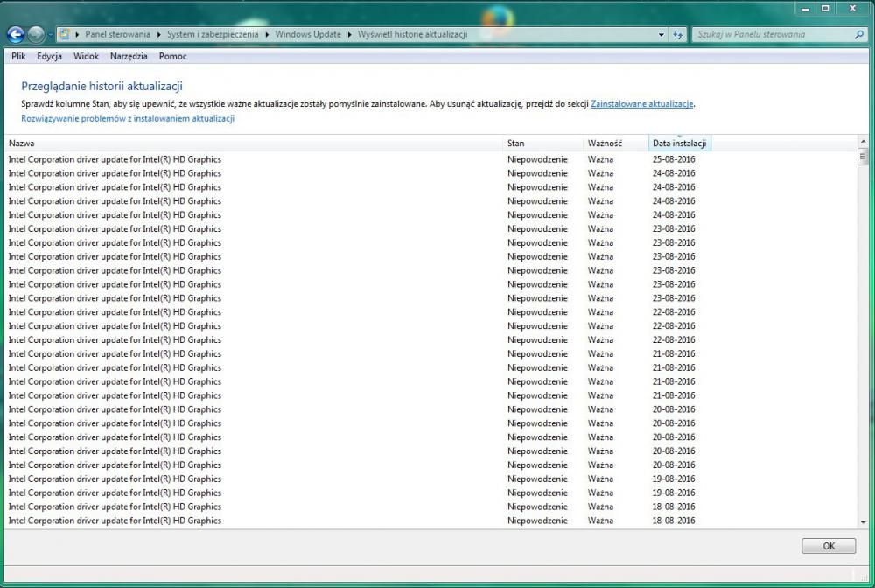Click Wyświetl historię aktualizacji breadcrumb
Image resolution: width=875 pixels, height=588 pixels.
[x=412, y=35]
